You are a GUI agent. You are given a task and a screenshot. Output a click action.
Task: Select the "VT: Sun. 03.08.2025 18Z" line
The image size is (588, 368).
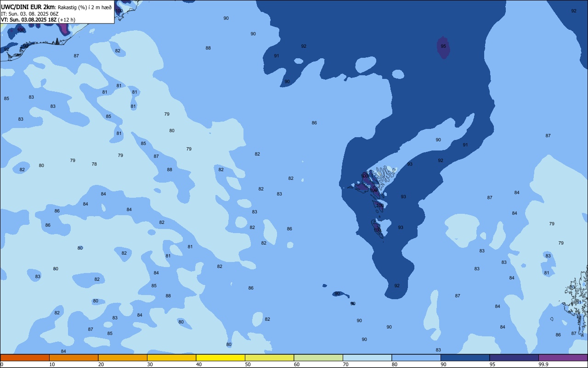[x=28, y=20]
